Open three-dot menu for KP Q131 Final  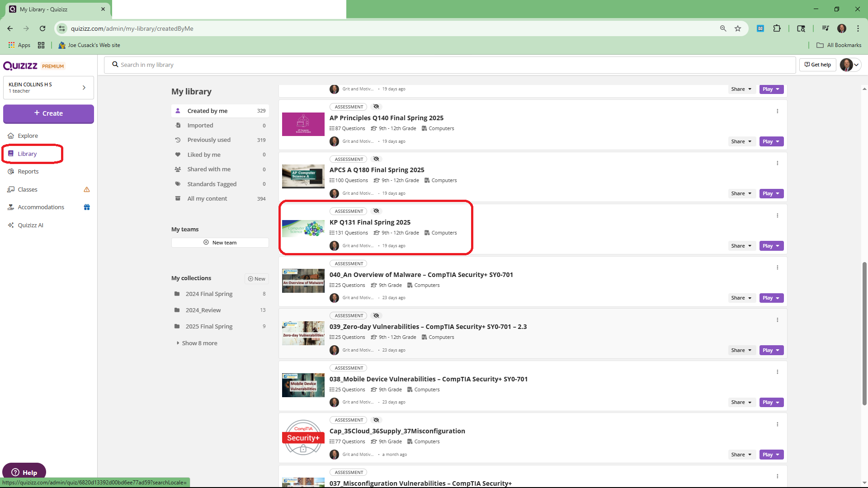pos(777,216)
